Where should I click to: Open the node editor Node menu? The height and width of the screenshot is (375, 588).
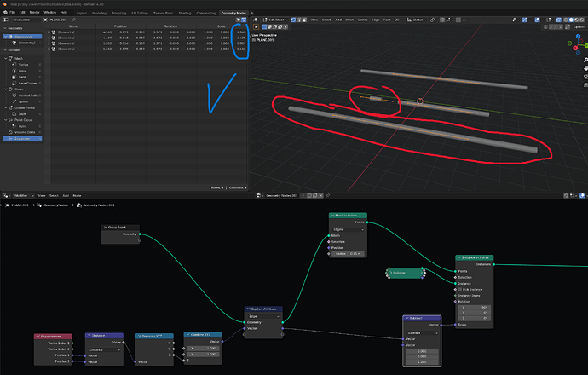click(x=77, y=195)
